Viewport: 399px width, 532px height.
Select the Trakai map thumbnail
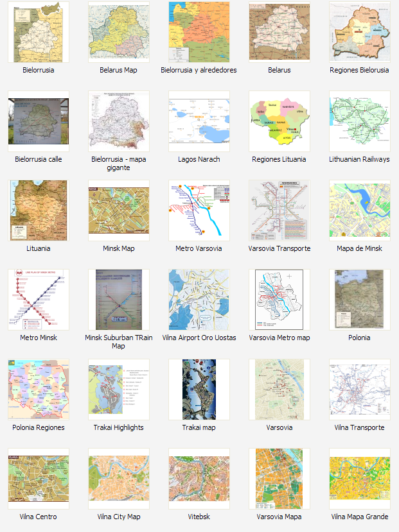point(199,389)
